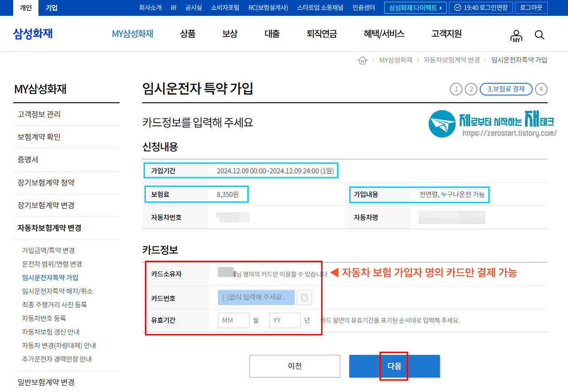Click the MM expiry month field
Viewport: 568px width, 392px height.
pos(234,320)
